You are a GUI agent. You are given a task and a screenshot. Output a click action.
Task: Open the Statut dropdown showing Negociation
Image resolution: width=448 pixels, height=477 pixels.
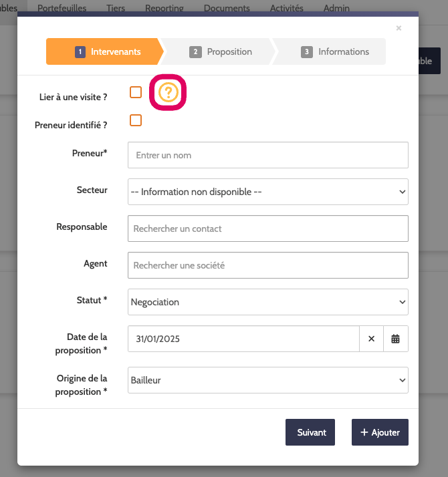267,302
